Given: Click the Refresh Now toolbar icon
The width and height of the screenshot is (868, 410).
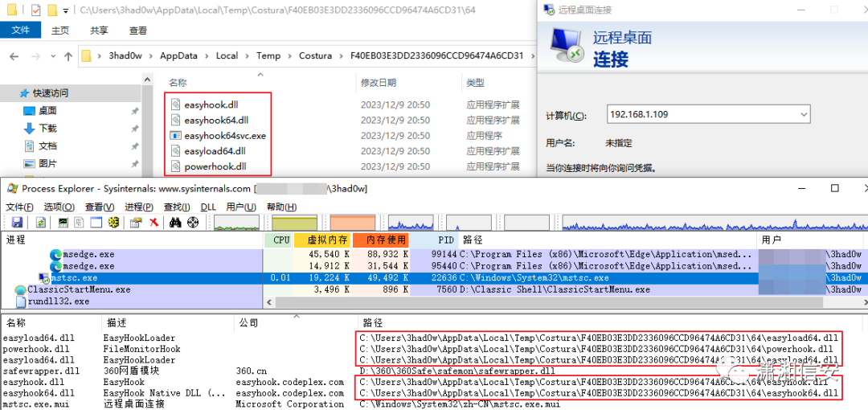Looking at the screenshot, I should pyautogui.click(x=41, y=223).
